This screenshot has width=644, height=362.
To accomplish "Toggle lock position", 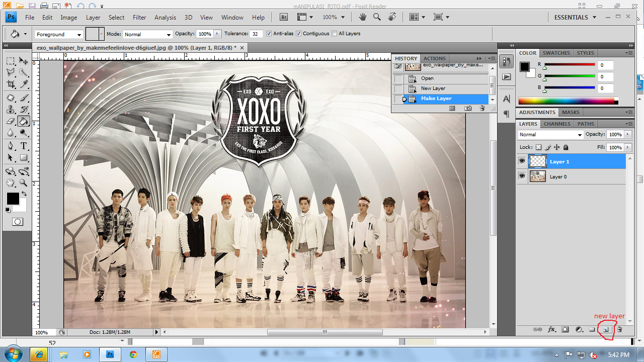I will coord(557,147).
